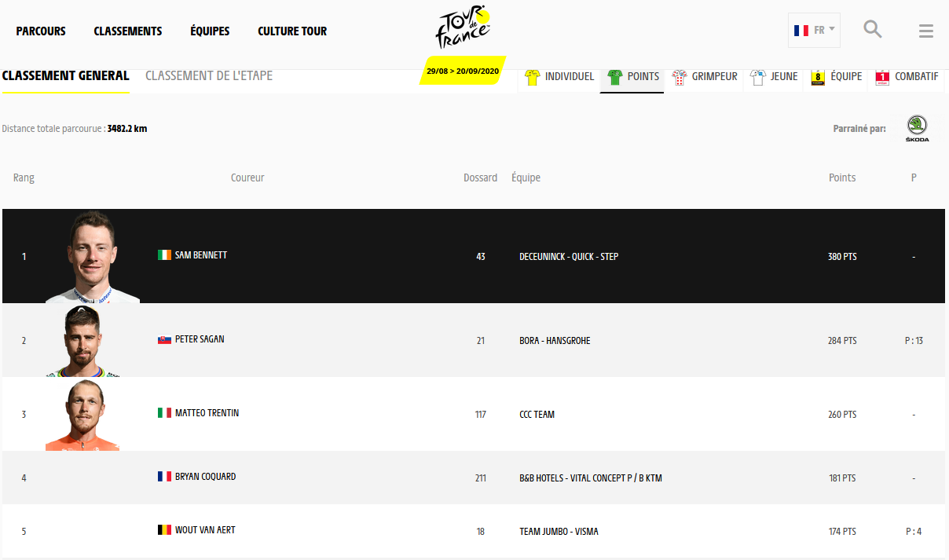949x560 pixels.
Task: Open the Parcours menu
Action: 41,31
